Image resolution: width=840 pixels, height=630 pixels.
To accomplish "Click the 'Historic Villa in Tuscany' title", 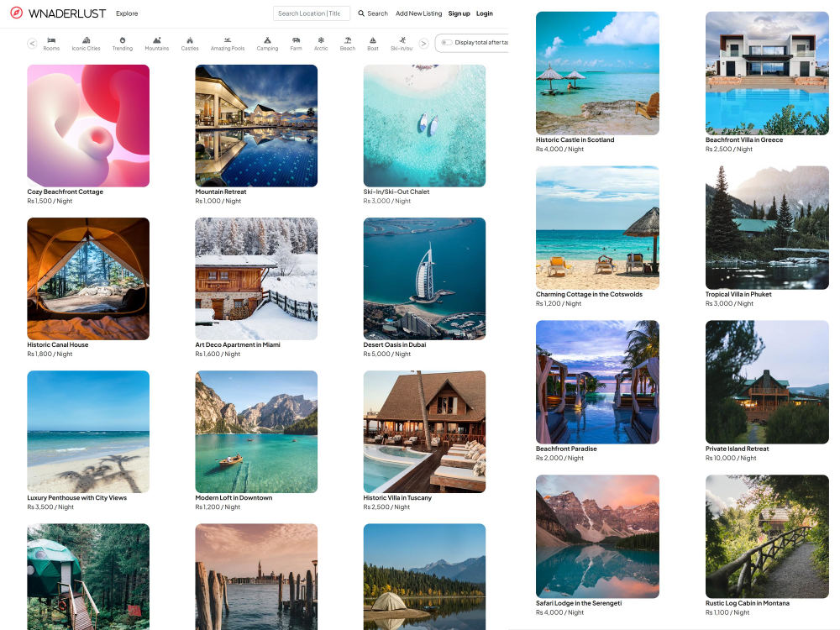I will click(397, 497).
